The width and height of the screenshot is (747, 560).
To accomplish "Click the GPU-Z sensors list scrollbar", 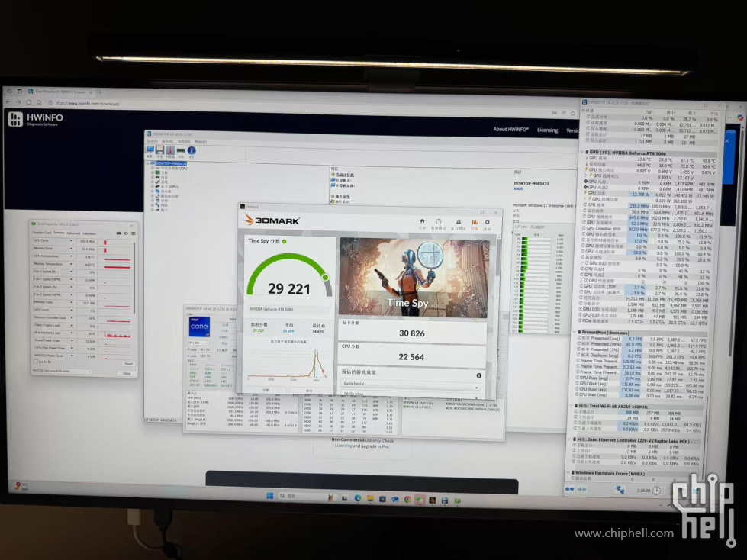I will point(135,278).
